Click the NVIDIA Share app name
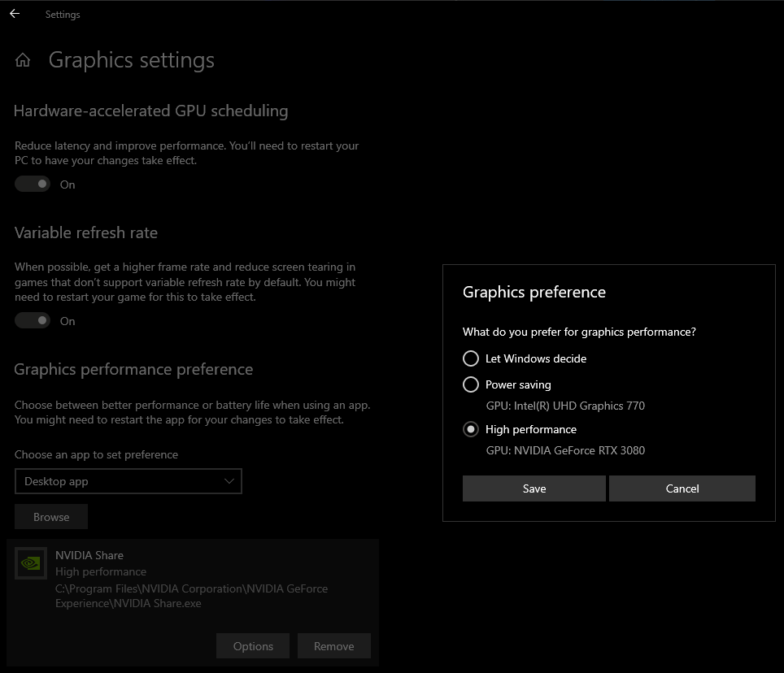784x673 pixels. coord(89,555)
